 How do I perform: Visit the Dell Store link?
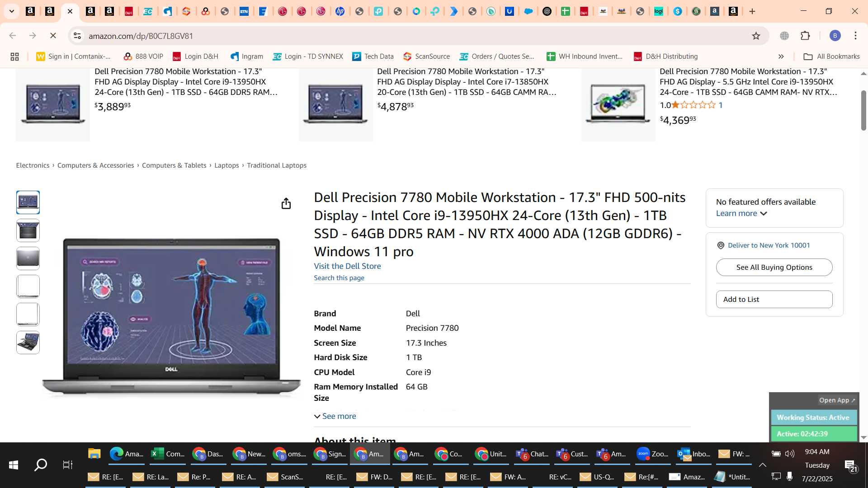click(347, 266)
